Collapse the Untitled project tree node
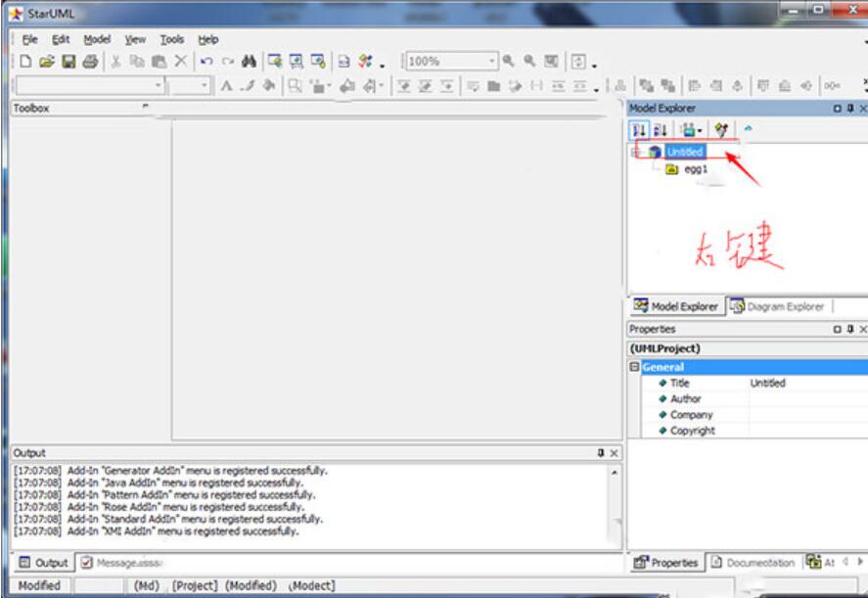The height and width of the screenshot is (598, 868). click(x=635, y=152)
